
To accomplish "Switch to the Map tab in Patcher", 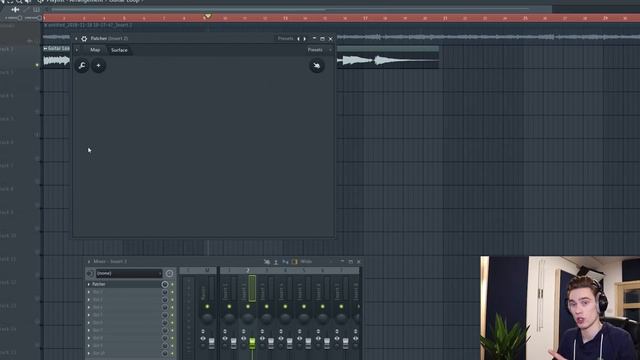I will coord(95,50).
